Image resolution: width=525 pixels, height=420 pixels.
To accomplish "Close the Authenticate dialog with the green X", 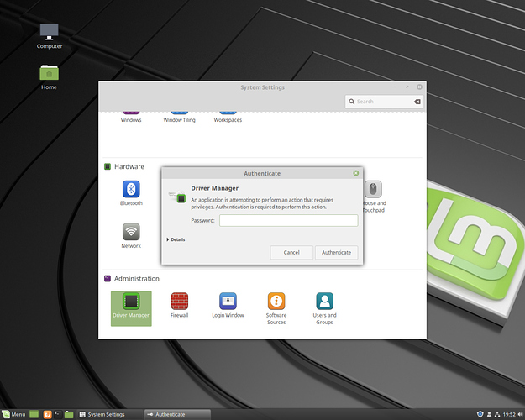I will (356, 173).
